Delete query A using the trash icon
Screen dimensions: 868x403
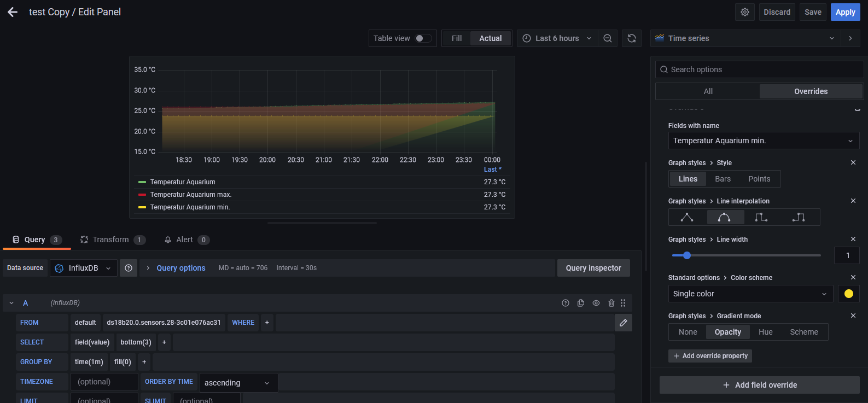(x=611, y=303)
